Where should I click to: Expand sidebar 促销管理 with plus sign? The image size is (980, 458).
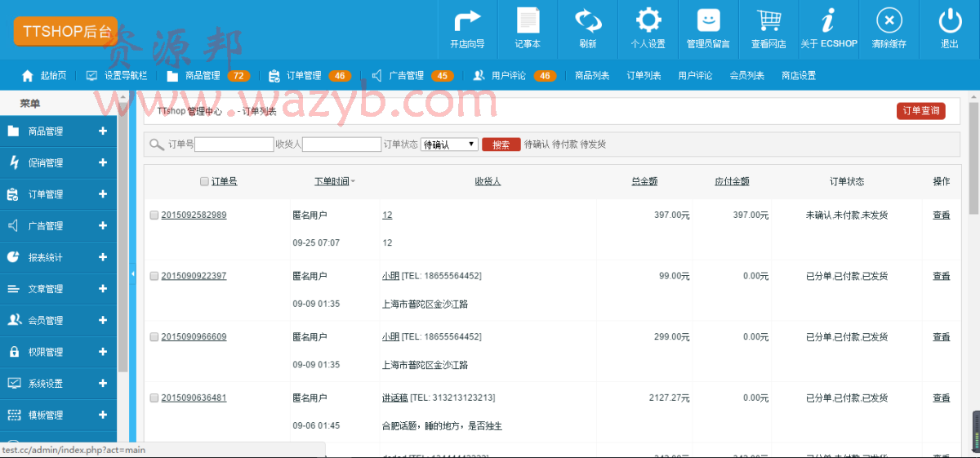click(103, 162)
